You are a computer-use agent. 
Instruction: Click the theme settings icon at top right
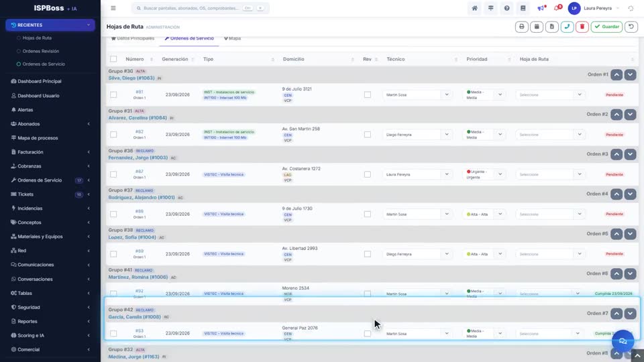coord(631,8)
